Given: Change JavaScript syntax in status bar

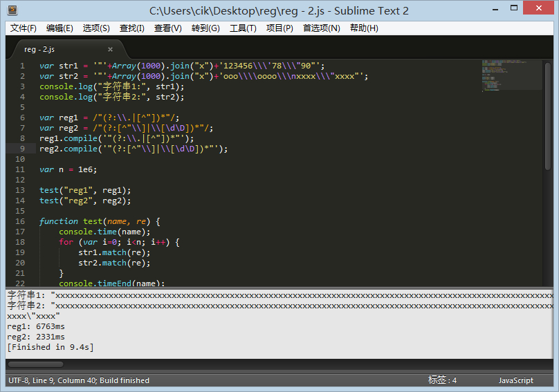Looking at the screenshot, I should pos(516,380).
